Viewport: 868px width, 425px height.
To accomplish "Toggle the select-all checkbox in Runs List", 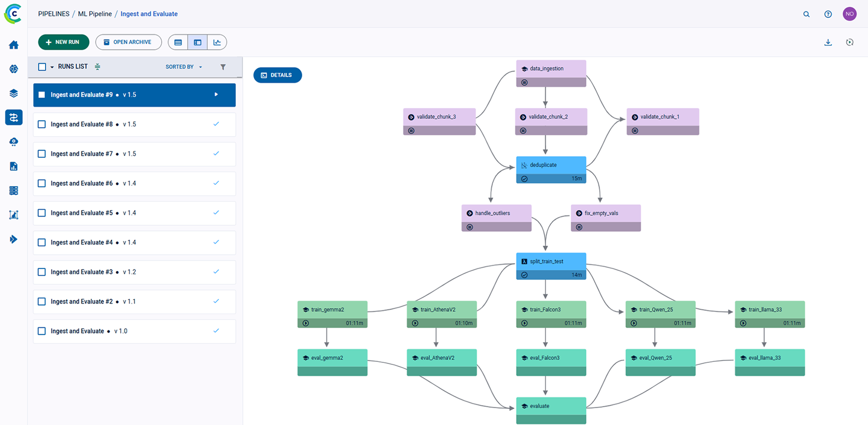I will pyautogui.click(x=42, y=67).
